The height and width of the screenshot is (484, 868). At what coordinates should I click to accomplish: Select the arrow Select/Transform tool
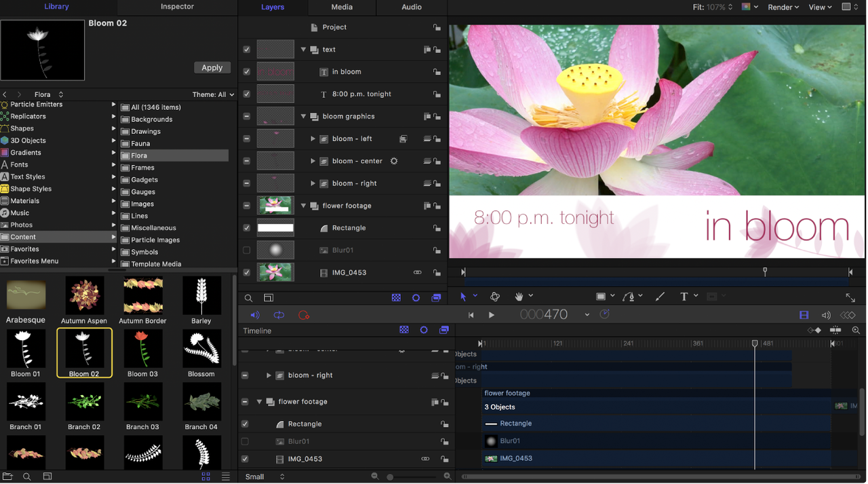[x=463, y=297]
